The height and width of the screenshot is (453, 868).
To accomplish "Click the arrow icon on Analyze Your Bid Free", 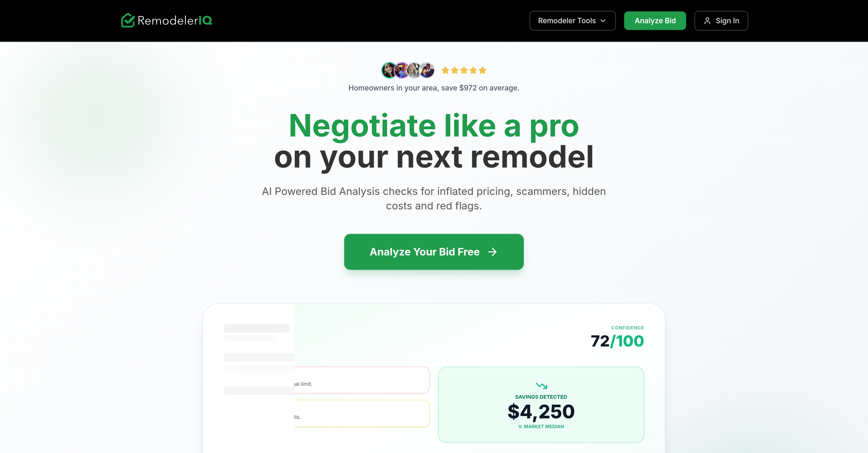I will click(492, 252).
